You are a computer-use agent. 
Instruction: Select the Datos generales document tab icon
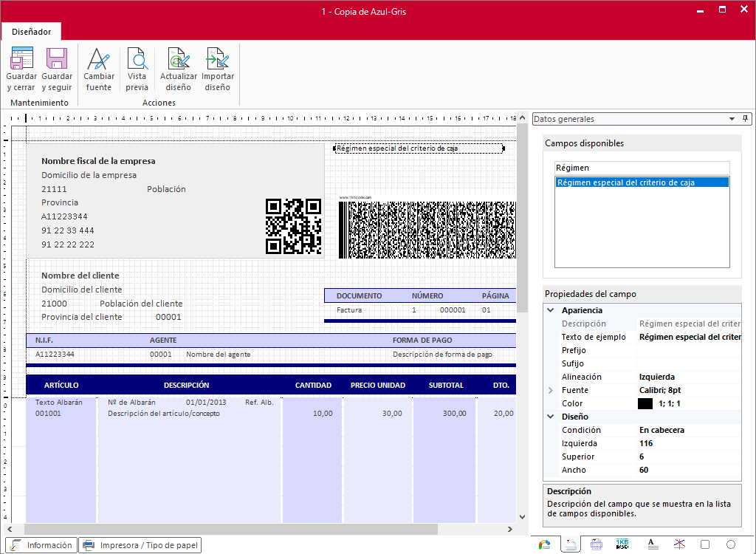point(571,545)
